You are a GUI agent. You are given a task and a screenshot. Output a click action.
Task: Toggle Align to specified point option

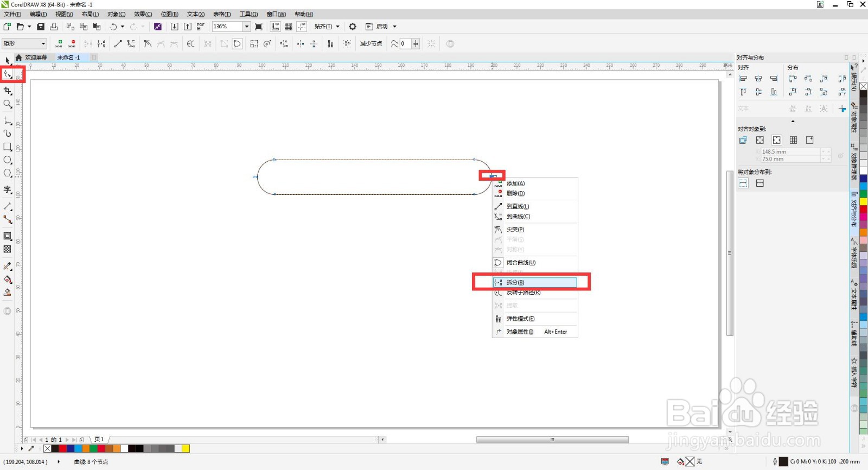click(810, 140)
